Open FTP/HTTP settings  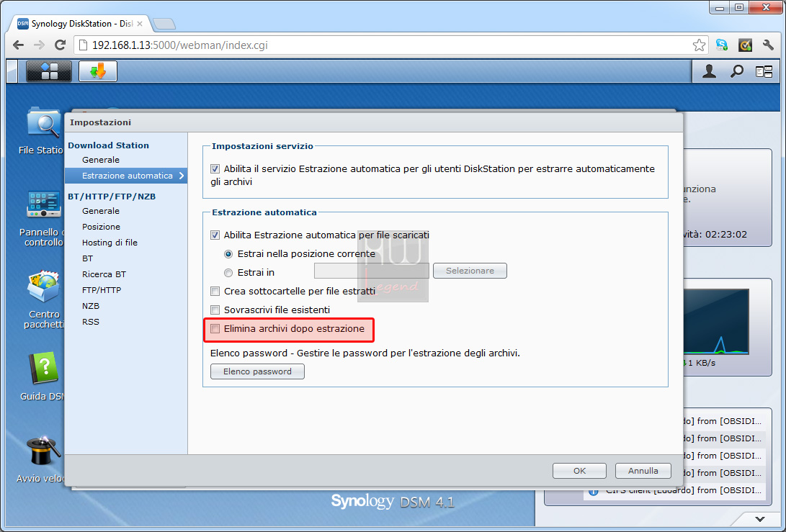pyautogui.click(x=102, y=290)
